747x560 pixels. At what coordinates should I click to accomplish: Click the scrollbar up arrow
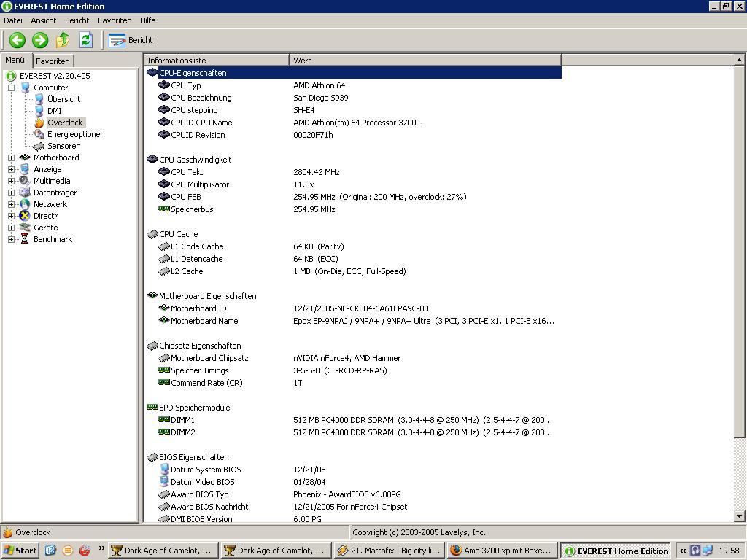coord(739,60)
